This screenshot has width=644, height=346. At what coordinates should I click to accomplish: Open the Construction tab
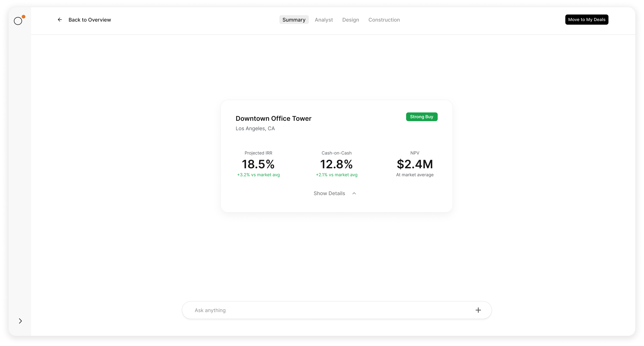[384, 20]
